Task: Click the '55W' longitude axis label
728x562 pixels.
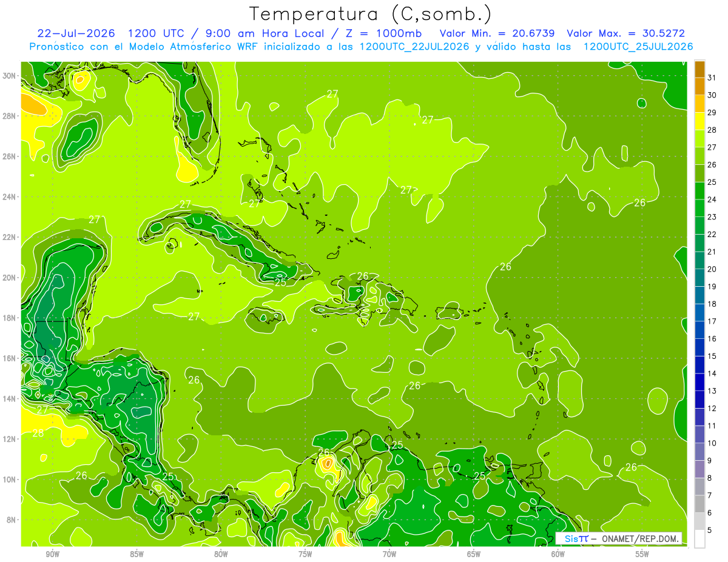Action: click(x=642, y=554)
